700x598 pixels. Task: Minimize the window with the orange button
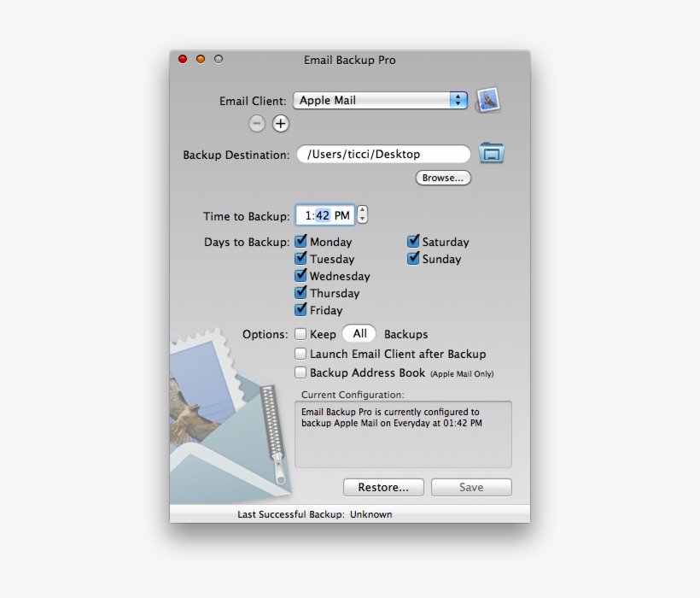coord(201,59)
